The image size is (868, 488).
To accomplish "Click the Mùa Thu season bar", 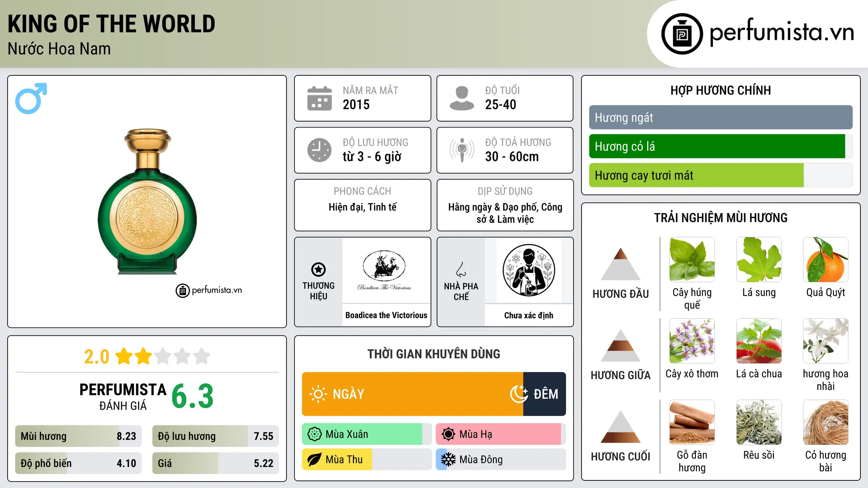I will click(367, 460).
